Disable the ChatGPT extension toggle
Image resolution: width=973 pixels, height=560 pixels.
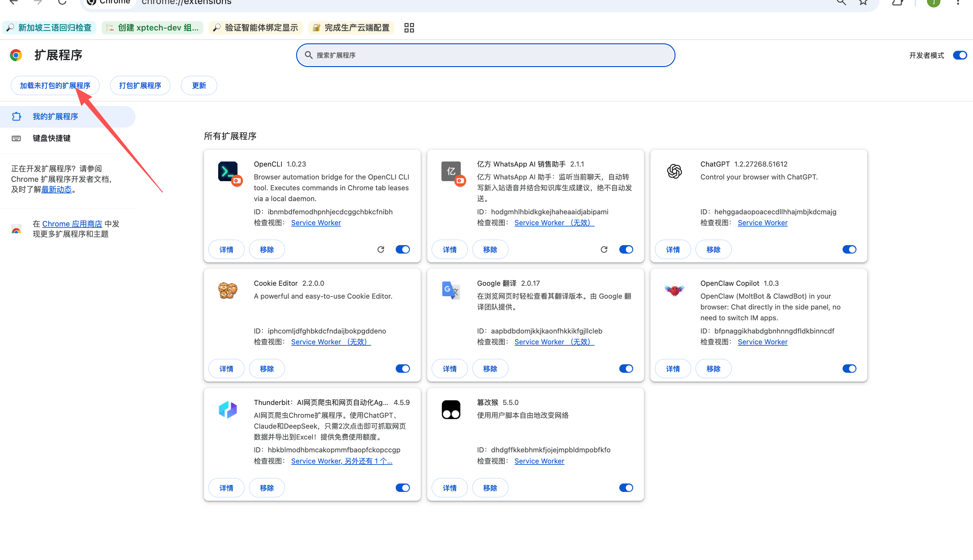(849, 250)
